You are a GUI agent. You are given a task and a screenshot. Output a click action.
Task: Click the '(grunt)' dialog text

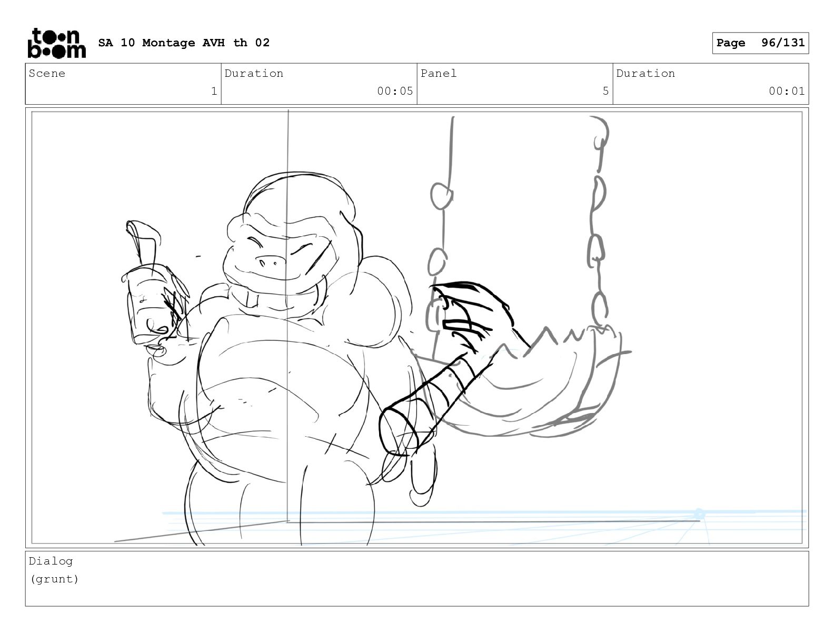[54, 579]
